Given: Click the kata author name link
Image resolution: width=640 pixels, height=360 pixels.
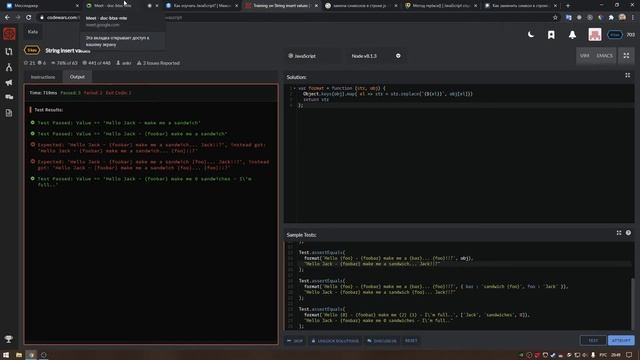Looking at the screenshot, I should point(124,63).
